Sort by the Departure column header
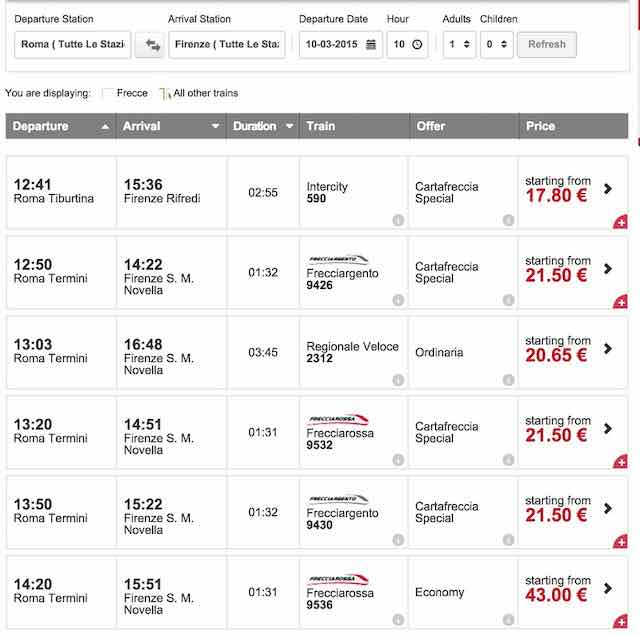This screenshot has width=640, height=635. point(60,126)
